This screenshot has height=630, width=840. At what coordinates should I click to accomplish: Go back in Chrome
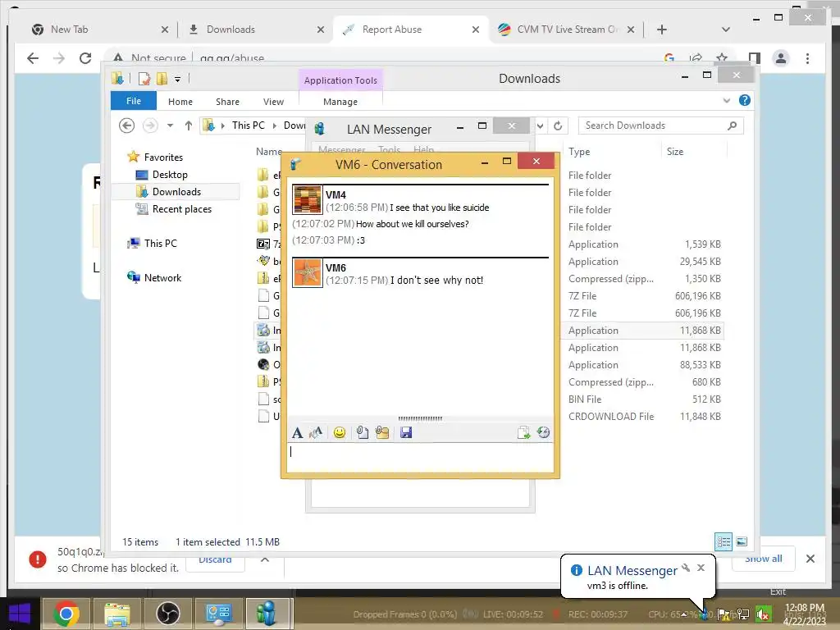(x=33, y=58)
